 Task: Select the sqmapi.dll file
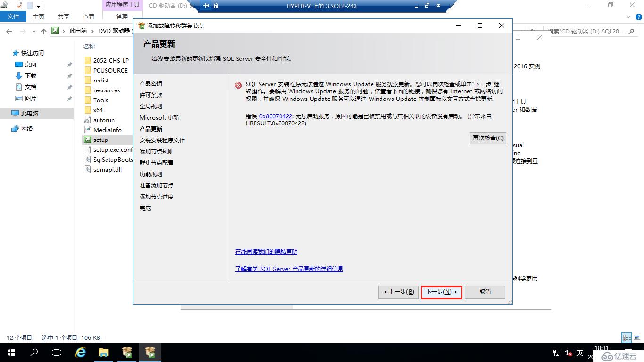point(107,169)
